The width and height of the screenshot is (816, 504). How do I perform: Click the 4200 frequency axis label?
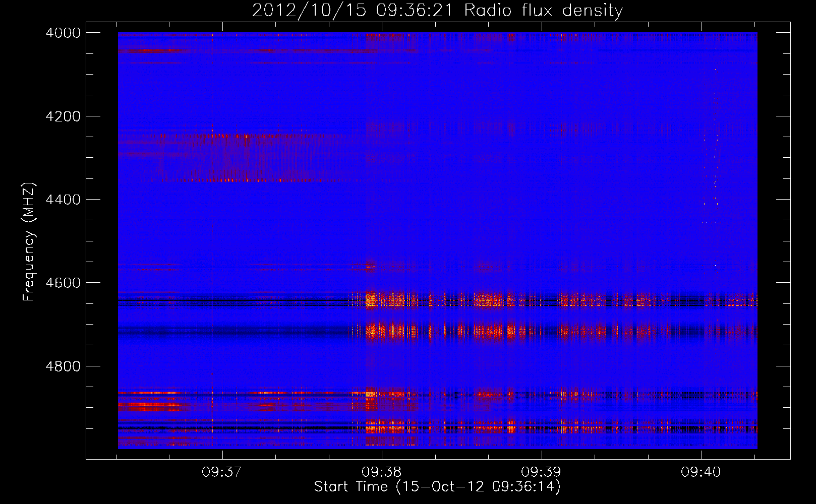pyautogui.click(x=63, y=116)
